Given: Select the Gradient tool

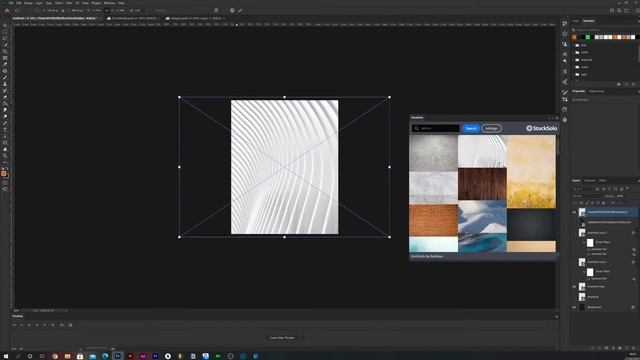Looking at the screenshot, I should (5, 104).
